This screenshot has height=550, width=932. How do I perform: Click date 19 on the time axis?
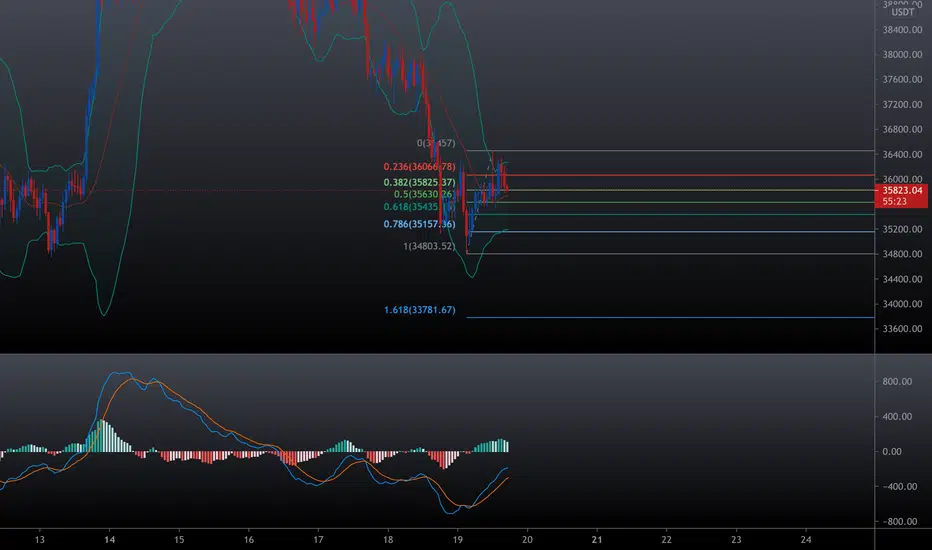[458, 540]
